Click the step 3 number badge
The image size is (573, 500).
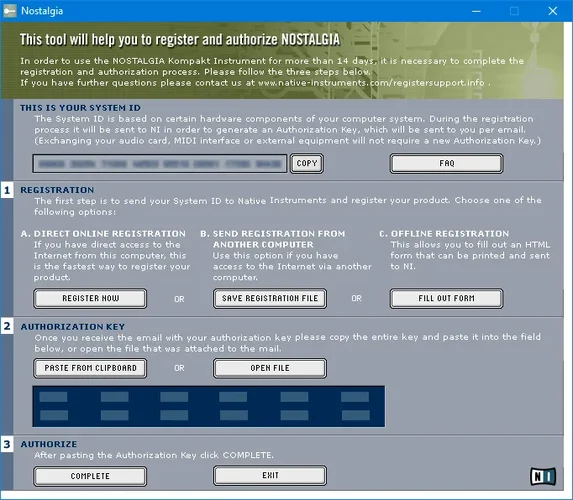pyautogui.click(x=7, y=444)
